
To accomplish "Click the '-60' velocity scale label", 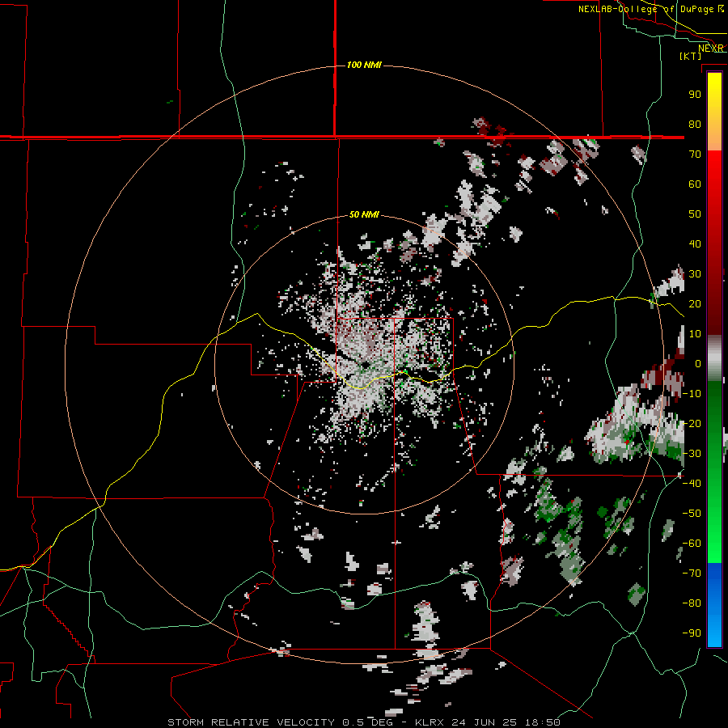I will (692, 544).
